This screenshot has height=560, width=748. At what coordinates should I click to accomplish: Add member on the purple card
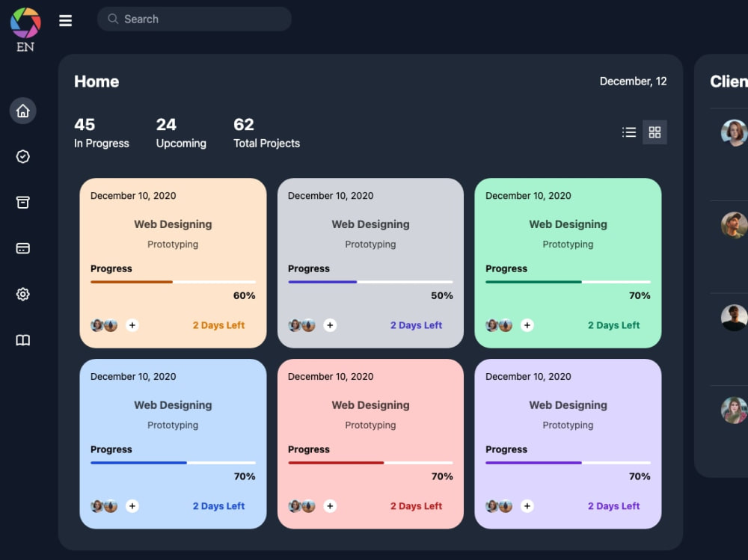click(x=527, y=505)
